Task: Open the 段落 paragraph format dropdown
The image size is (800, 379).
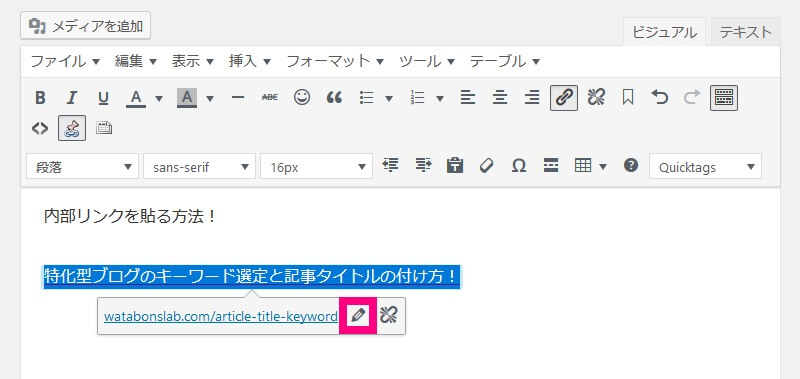Action: [82, 166]
